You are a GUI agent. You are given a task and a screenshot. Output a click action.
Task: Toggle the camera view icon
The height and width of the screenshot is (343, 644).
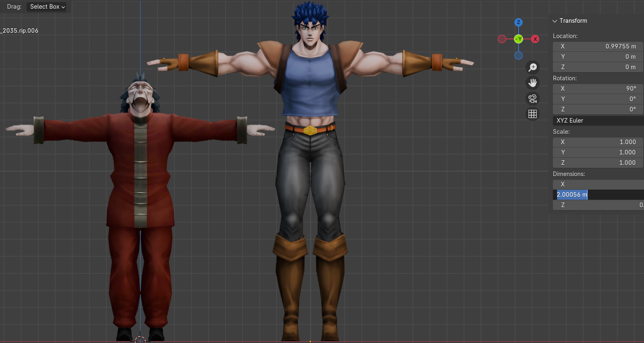click(x=533, y=99)
